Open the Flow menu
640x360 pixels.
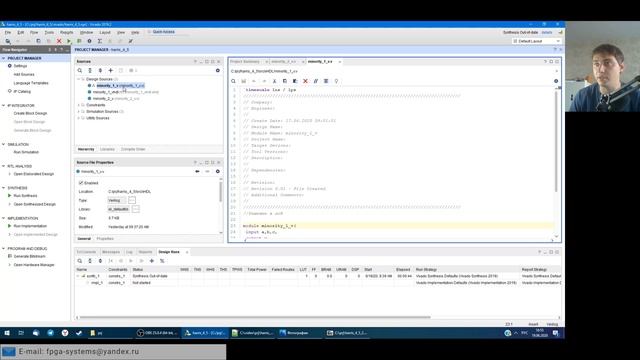tap(34, 32)
